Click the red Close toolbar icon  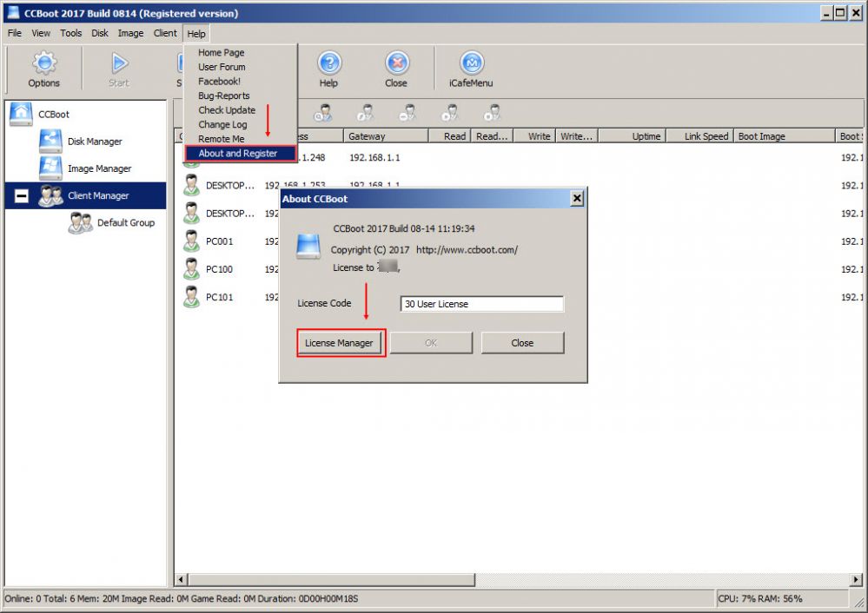tap(396, 69)
